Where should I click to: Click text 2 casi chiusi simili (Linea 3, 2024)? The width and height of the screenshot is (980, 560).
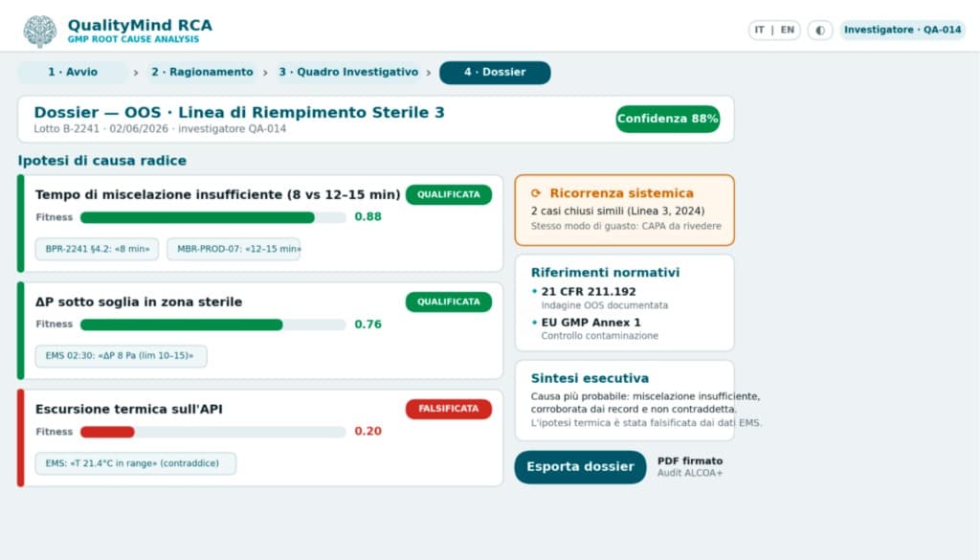click(617, 212)
